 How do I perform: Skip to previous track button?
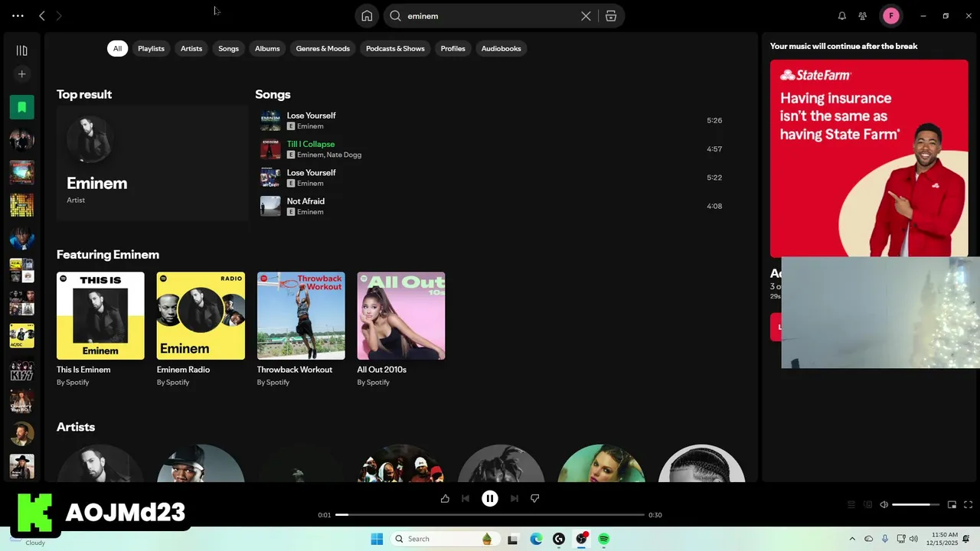coord(465,498)
